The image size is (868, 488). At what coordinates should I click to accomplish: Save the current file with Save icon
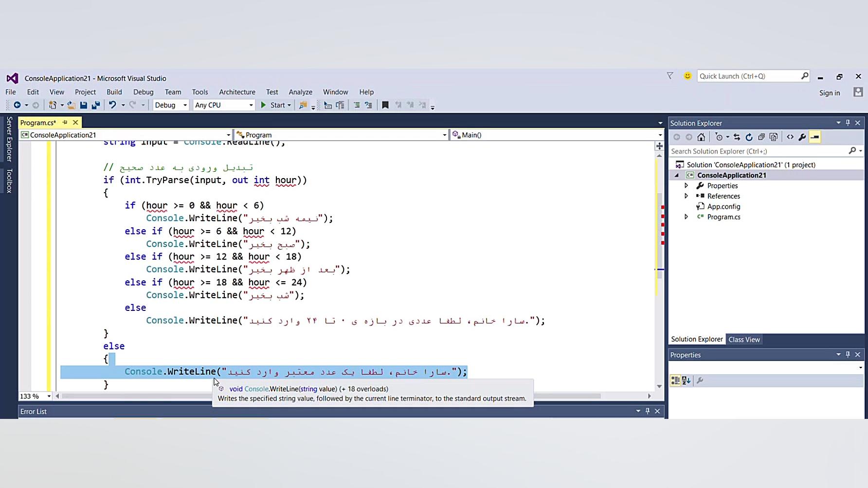click(84, 105)
